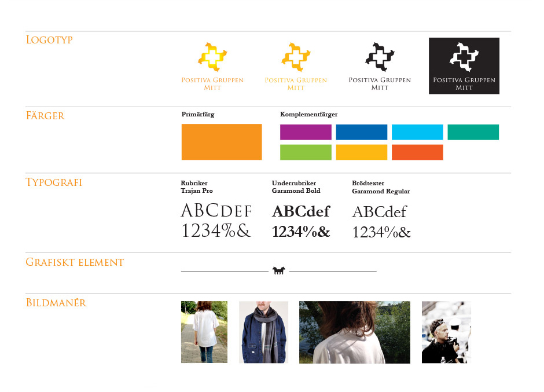Click the white logo on black background
Image resolution: width=544 pixels, height=392 pixels.
(x=464, y=66)
